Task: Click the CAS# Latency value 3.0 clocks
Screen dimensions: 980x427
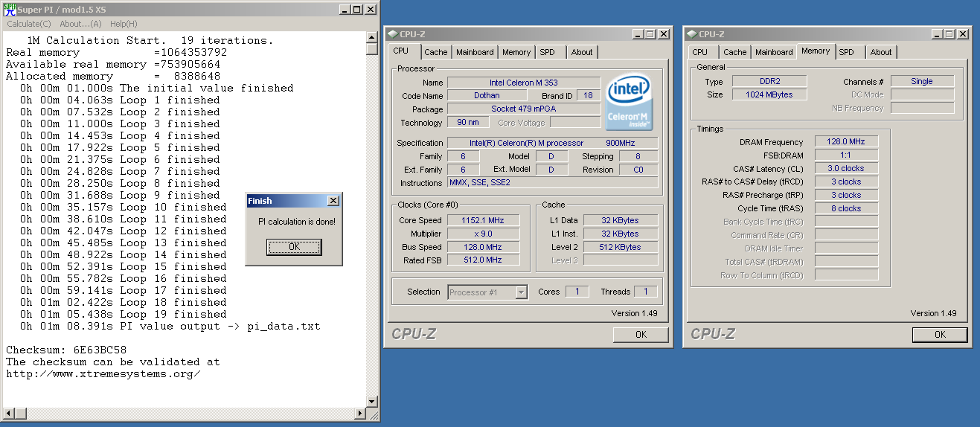Action: pyautogui.click(x=846, y=169)
